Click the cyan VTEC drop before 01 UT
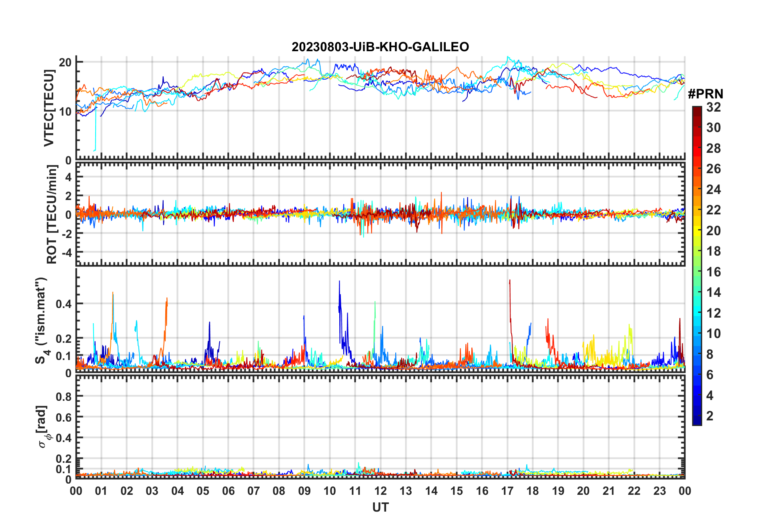Image resolution: width=761 pixels, height=532 pixels. [95, 128]
